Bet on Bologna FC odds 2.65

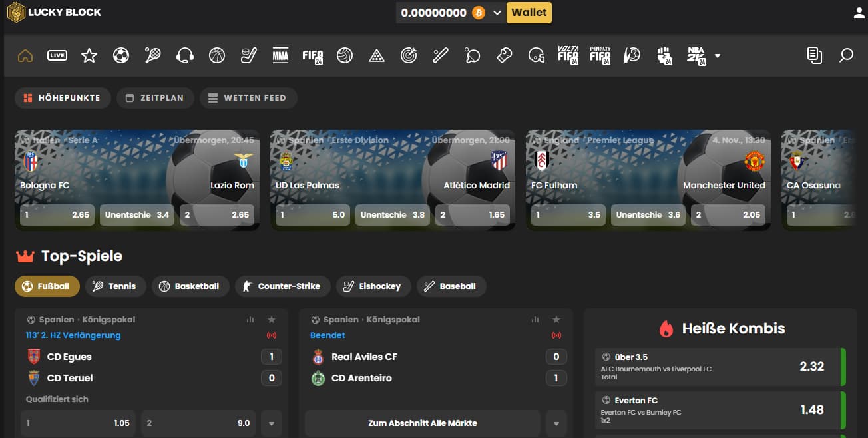pos(57,215)
